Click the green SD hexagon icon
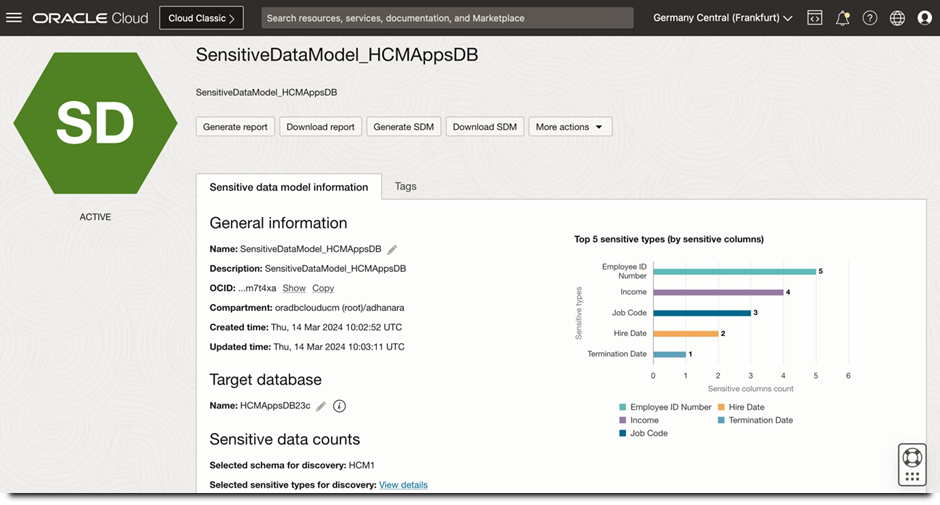 [x=95, y=123]
